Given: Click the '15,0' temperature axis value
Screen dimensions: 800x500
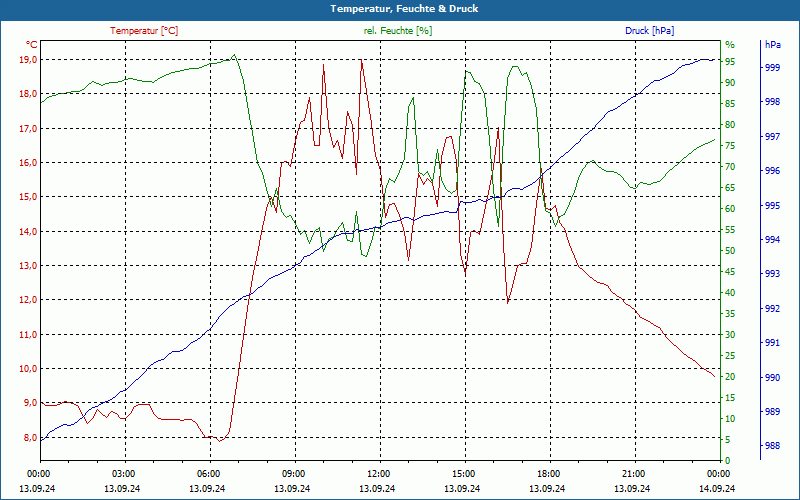Looking at the screenshot, I should click(x=28, y=197).
